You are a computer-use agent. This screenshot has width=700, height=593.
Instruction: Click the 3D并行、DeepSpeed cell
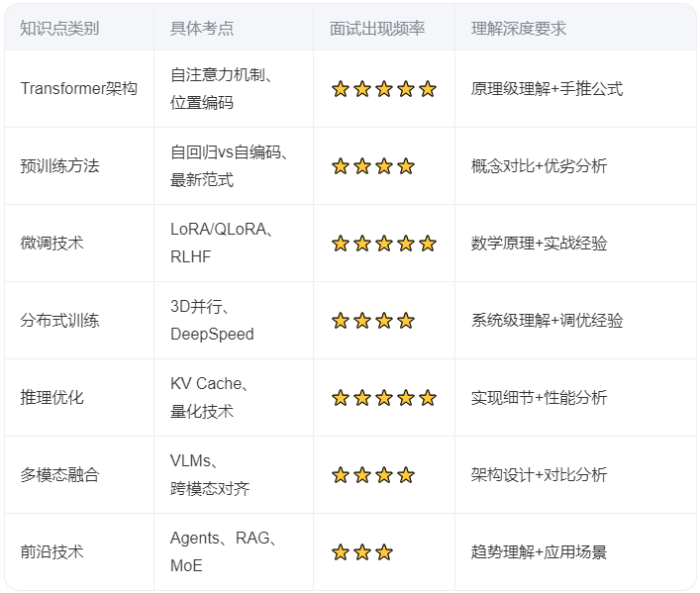pos(212,321)
